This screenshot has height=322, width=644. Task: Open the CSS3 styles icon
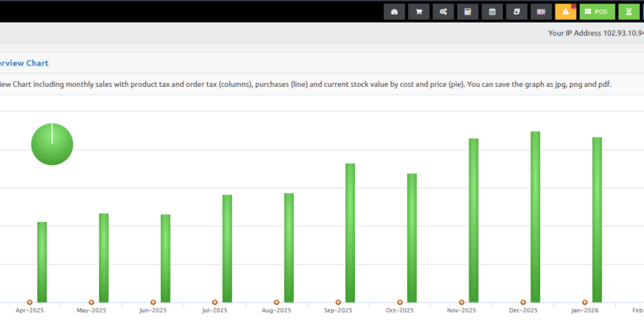pyautogui.click(x=517, y=12)
